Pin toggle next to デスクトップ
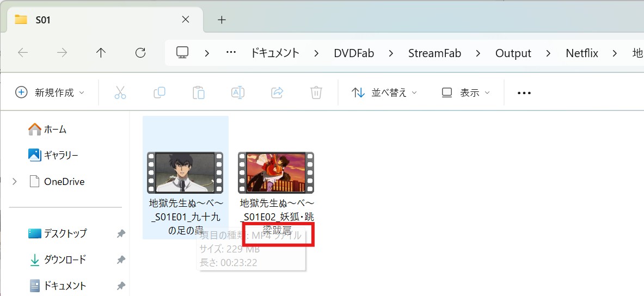Screen dimensions: 644x296 (x=121, y=233)
